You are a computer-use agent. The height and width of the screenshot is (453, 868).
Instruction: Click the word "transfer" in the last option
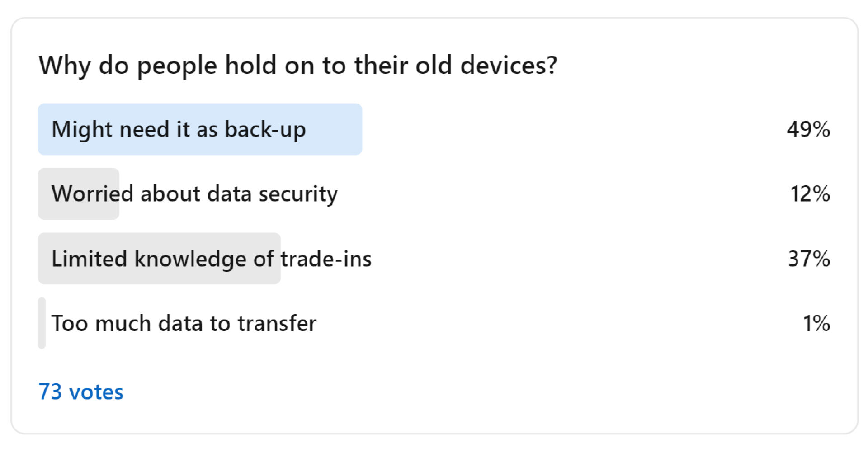(x=277, y=323)
